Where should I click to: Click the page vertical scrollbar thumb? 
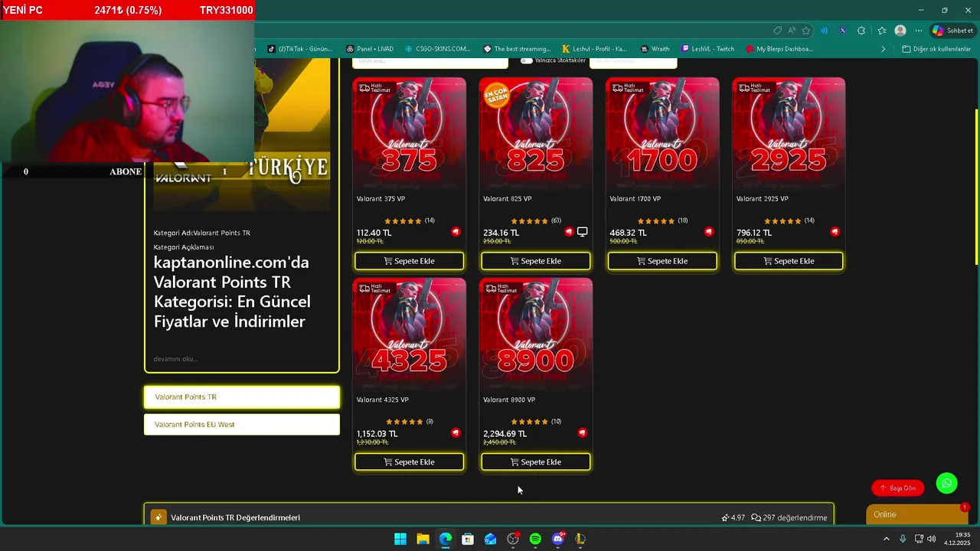976,187
